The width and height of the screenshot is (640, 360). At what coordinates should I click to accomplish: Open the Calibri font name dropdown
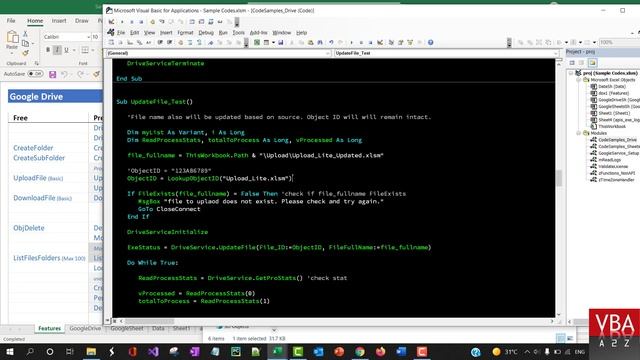click(88, 37)
